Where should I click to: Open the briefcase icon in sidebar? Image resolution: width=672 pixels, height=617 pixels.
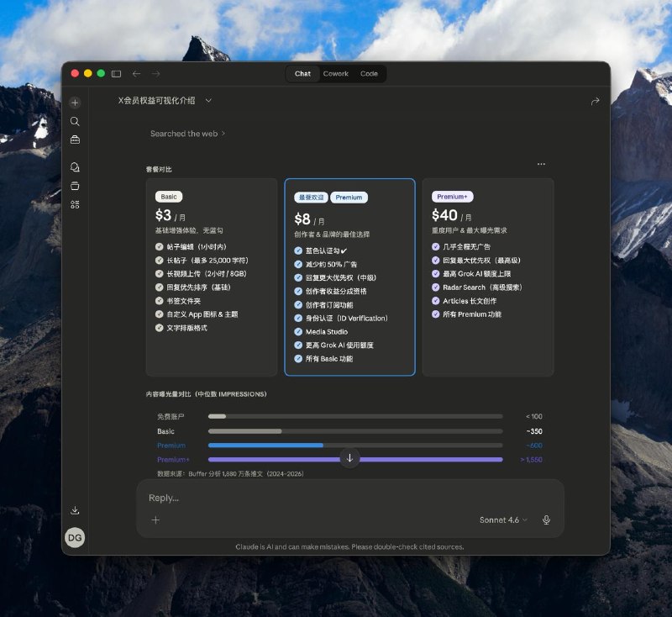pyautogui.click(x=75, y=140)
